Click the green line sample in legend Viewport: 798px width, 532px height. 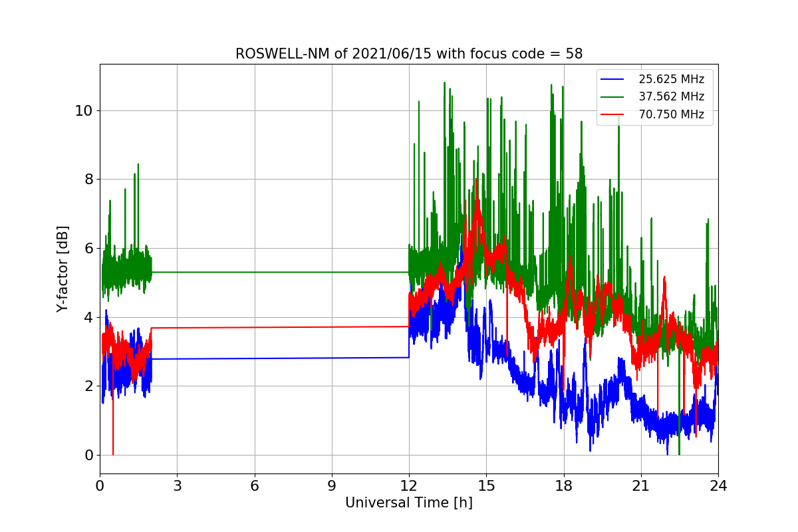(612, 97)
